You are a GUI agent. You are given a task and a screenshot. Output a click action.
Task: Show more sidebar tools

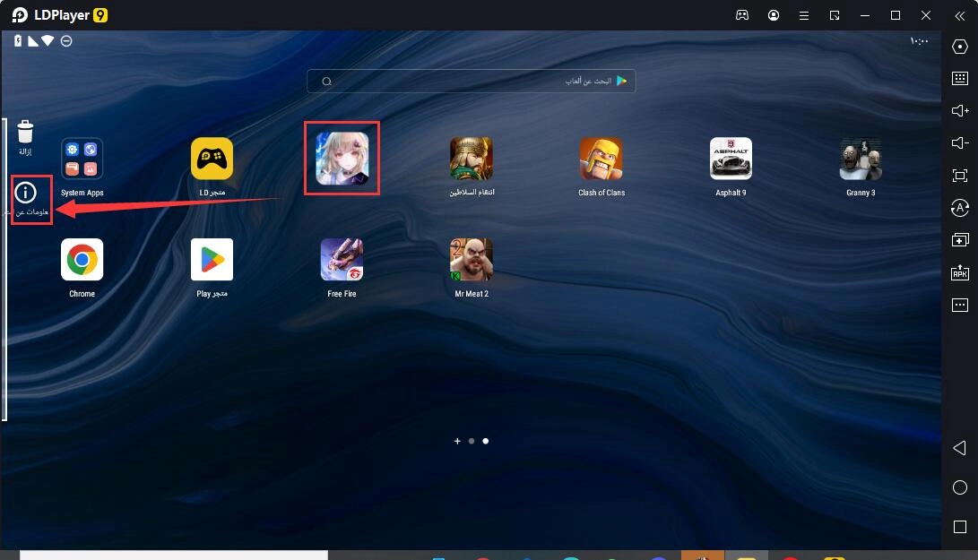point(960,305)
